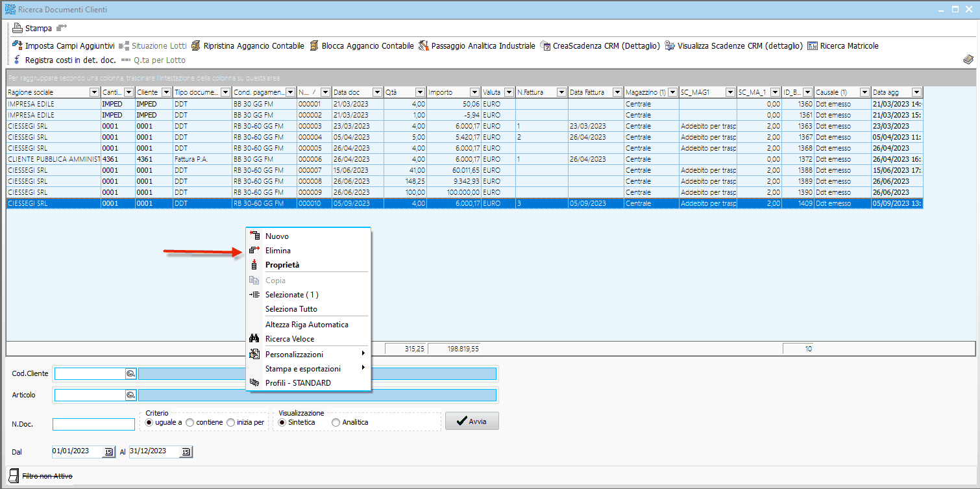Click Passaggio Analitica Industriale icon

coord(423,45)
